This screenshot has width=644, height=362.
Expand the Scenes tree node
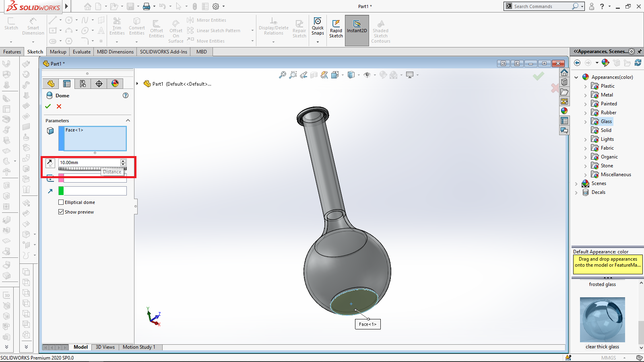(576, 183)
